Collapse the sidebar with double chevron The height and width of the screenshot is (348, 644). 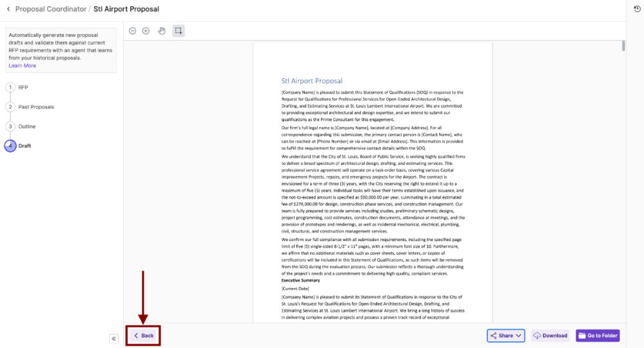[x=113, y=338]
